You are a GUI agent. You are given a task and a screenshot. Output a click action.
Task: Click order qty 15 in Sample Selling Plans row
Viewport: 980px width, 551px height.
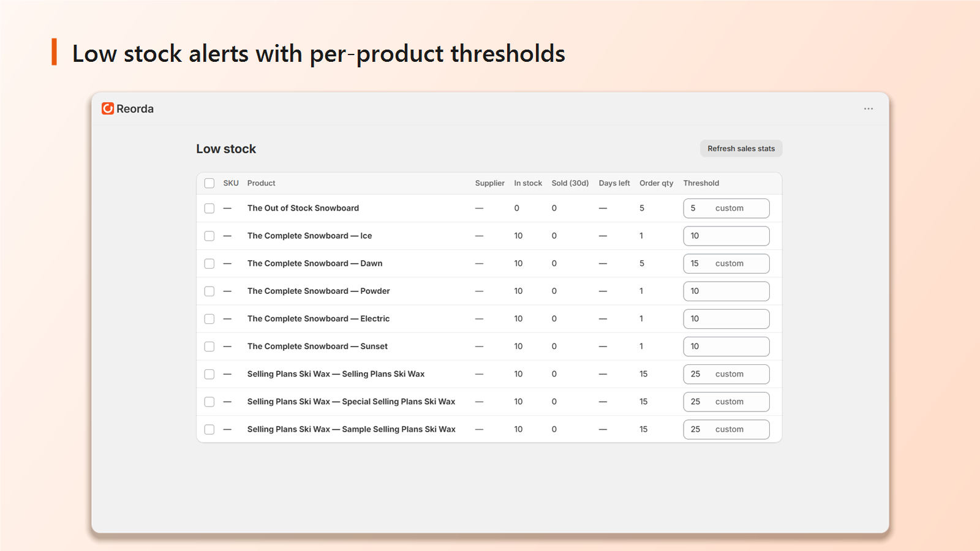pos(643,429)
